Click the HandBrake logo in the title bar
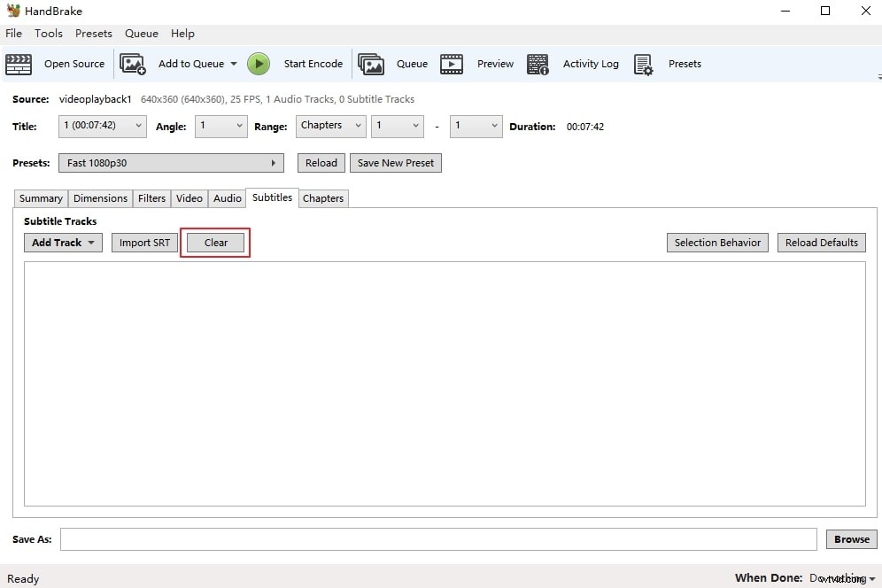This screenshot has width=882, height=588. 12,11
